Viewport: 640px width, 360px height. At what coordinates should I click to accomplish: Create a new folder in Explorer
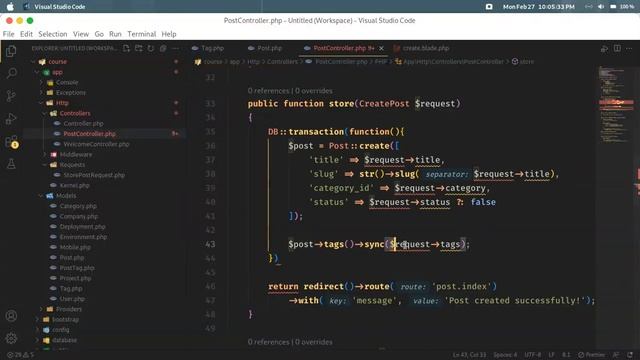pos(138,48)
